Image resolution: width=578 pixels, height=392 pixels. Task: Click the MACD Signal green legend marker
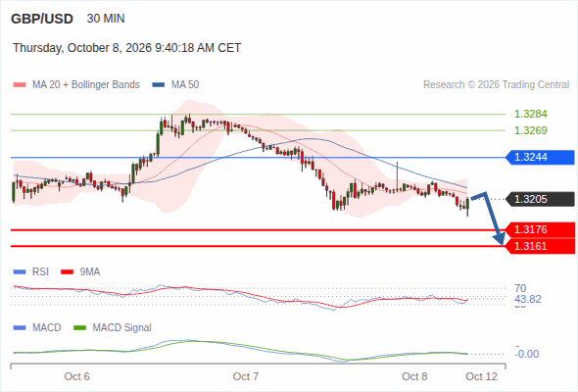tap(80, 327)
